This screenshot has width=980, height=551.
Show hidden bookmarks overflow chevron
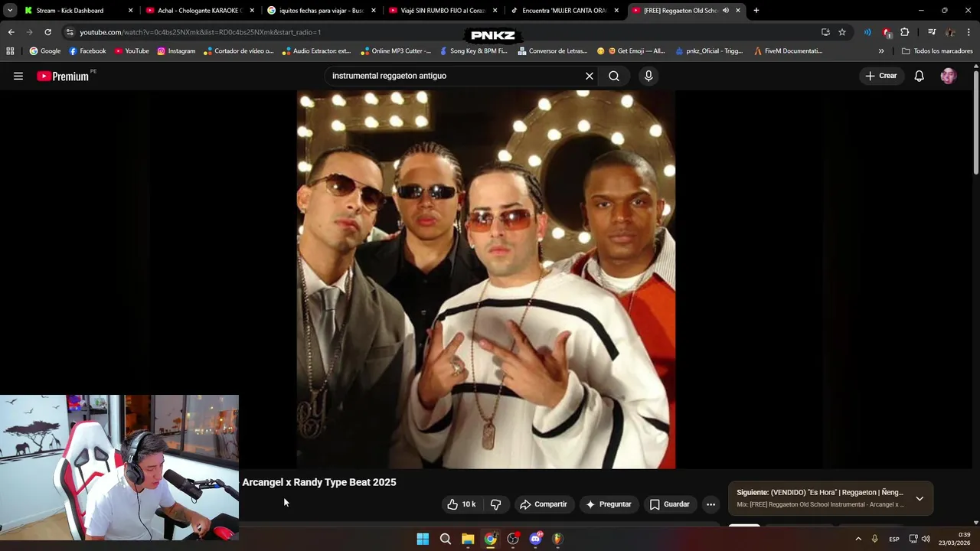[x=881, y=51]
